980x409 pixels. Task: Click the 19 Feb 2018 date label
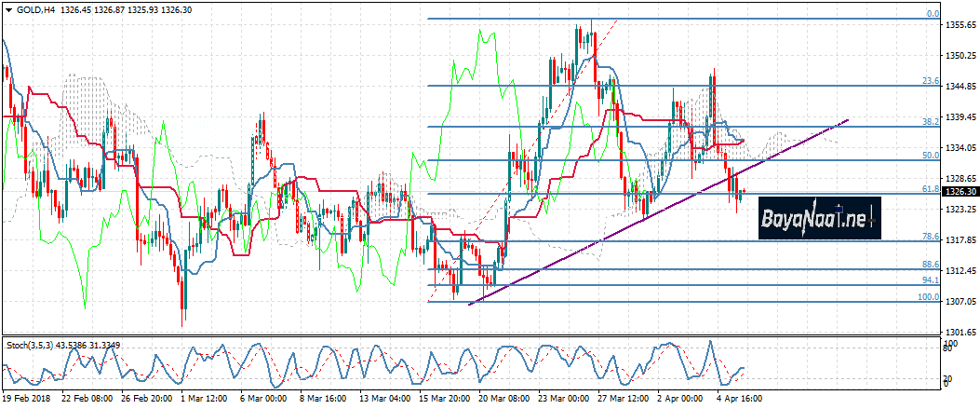28,396
